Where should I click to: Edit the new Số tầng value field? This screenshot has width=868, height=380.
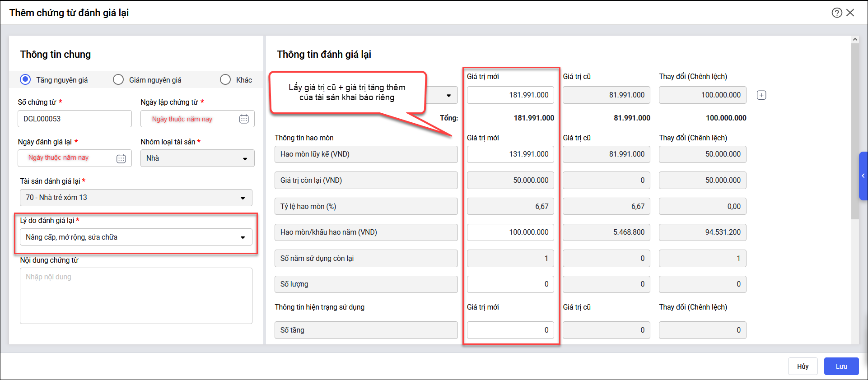click(510, 330)
